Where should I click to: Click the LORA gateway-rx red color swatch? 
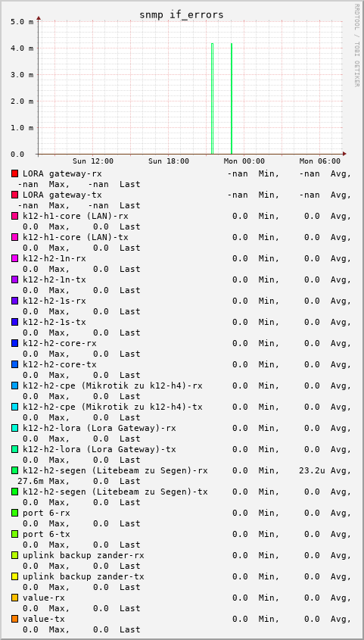tap(15, 173)
